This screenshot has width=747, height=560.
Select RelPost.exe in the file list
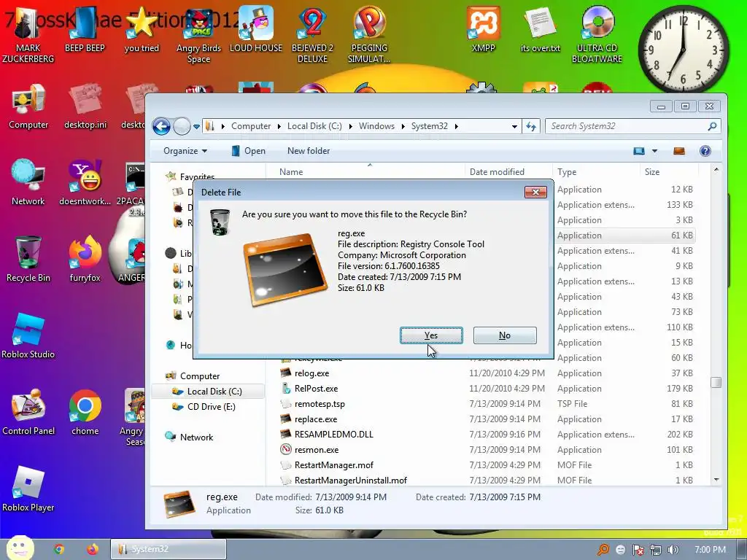316,389
